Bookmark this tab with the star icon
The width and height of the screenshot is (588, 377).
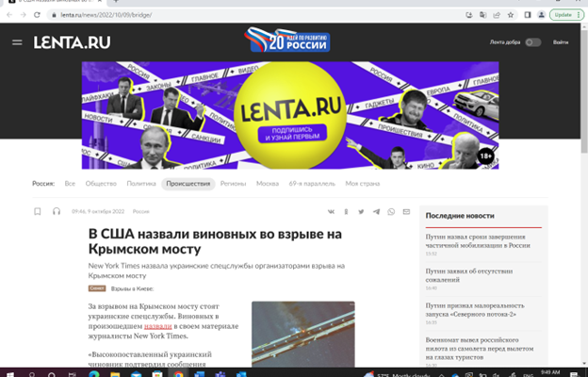511,15
